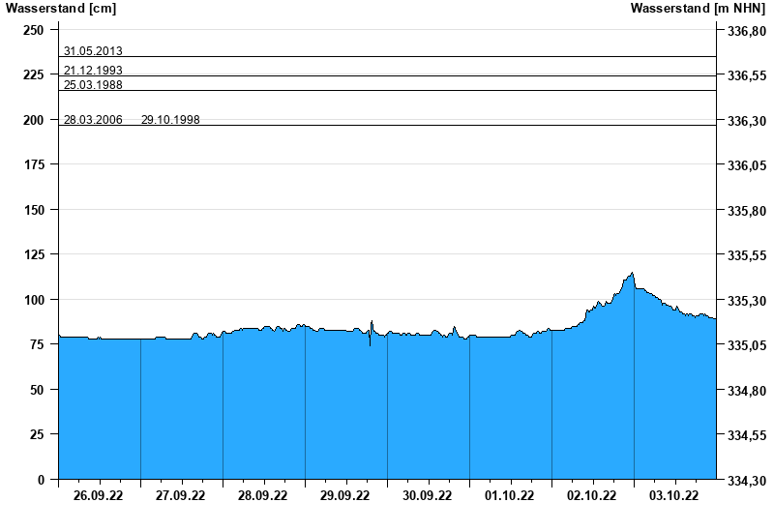Click the 26.09.22 date label

pos(98,495)
